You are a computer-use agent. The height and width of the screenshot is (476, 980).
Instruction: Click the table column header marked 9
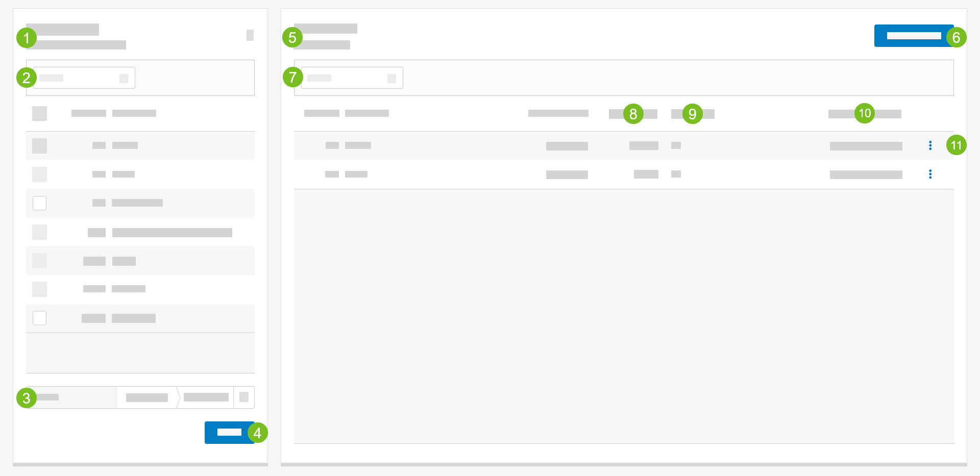[x=693, y=114]
